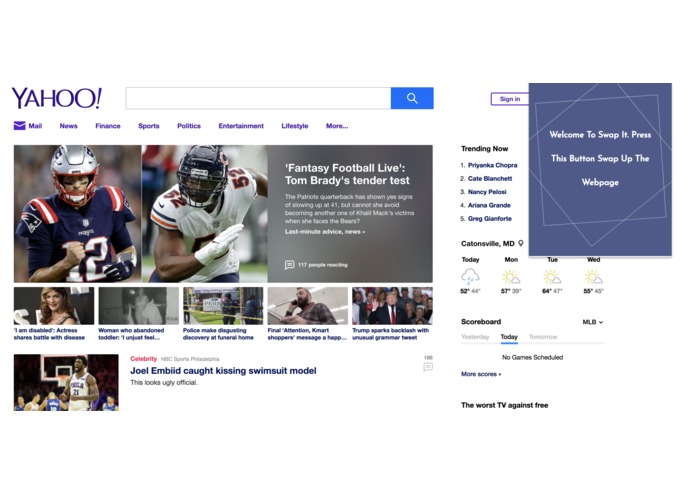Expand the More... navigation menu
695x494 pixels.
click(337, 126)
